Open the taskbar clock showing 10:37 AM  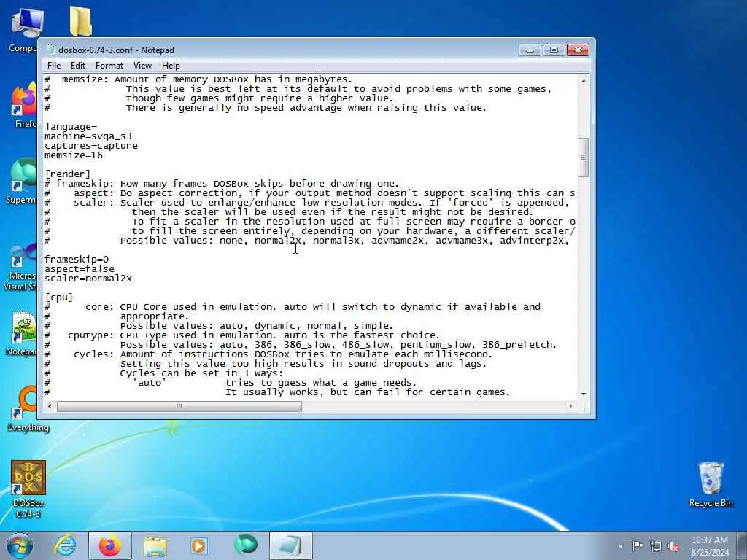coord(709,546)
